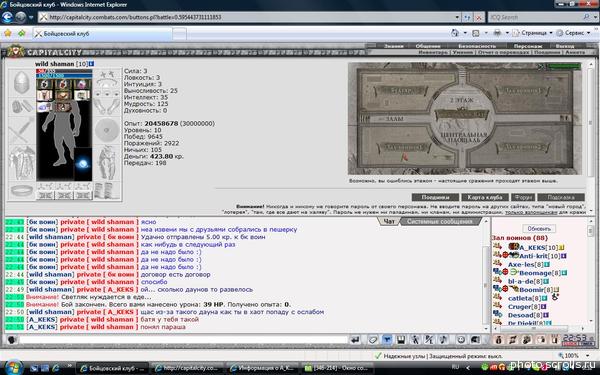This screenshot has height=375, width=600.
Task: Open the Знания top menu
Action: click(393, 46)
